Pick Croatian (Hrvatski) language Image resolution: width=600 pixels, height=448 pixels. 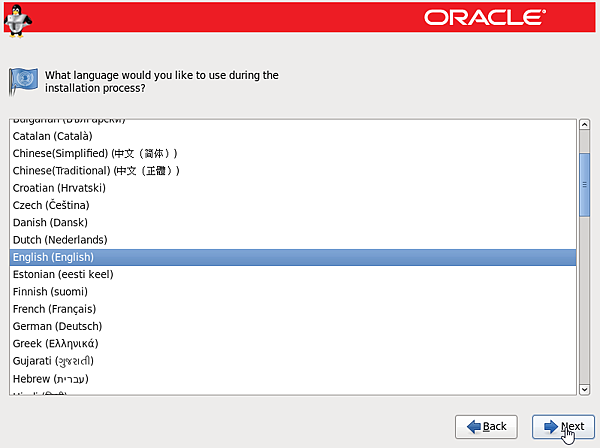coord(59,188)
